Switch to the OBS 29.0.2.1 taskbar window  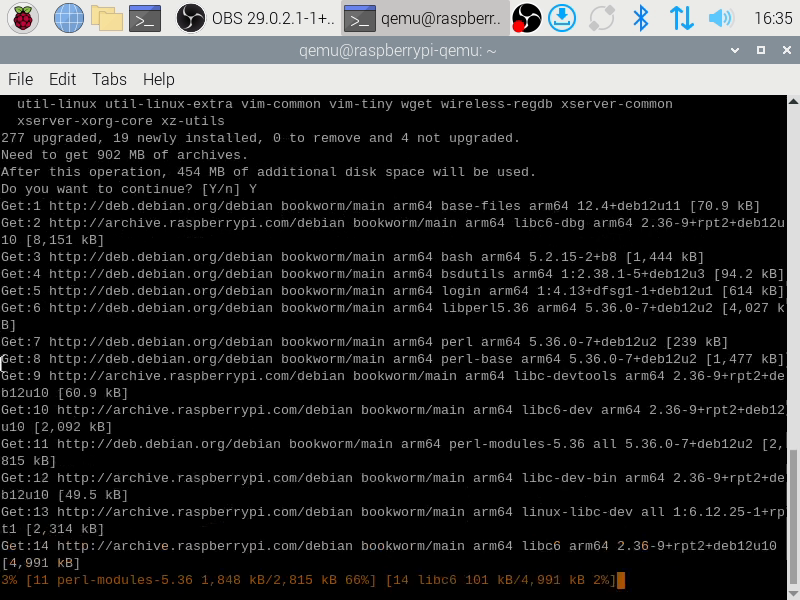pos(255,18)
